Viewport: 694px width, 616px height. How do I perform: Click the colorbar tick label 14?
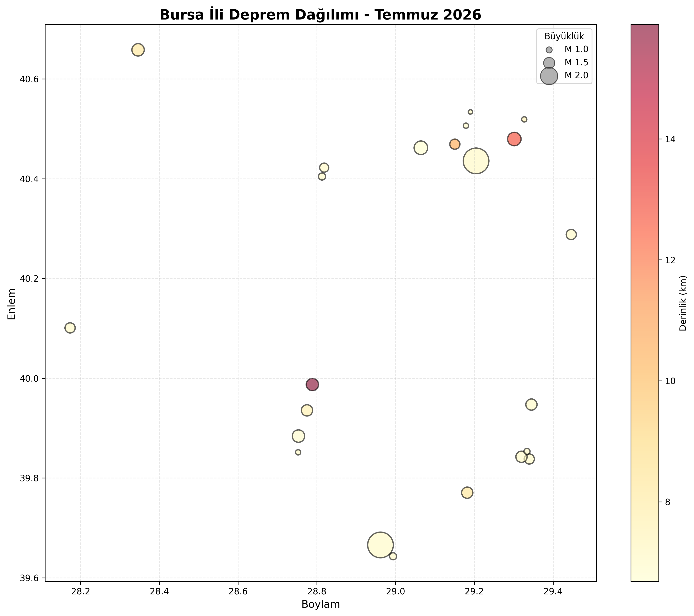(670, 139)
